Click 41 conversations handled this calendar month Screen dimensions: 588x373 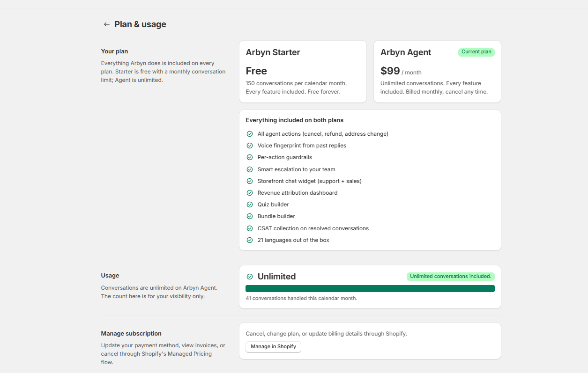[x=301, y=298]
